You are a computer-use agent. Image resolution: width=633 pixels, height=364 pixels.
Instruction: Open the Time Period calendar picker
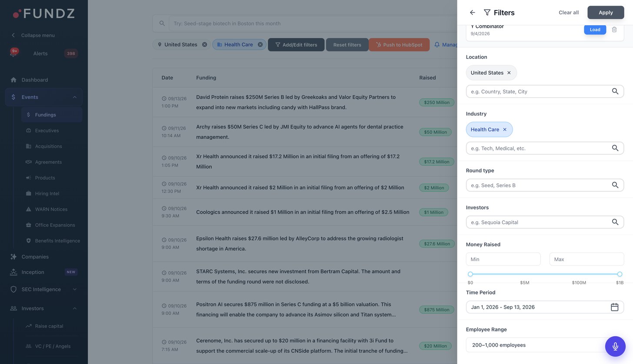(615, 307)
